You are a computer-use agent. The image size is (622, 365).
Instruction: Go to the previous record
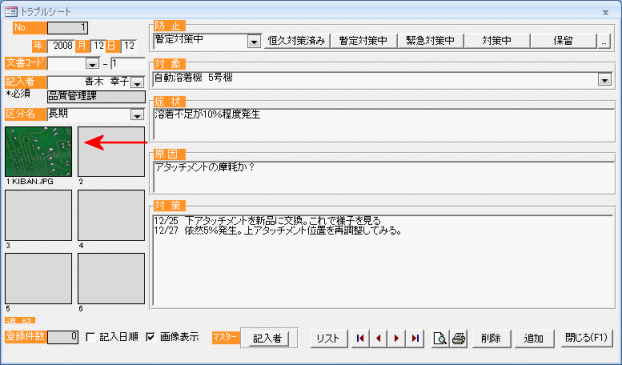(378, 338)
